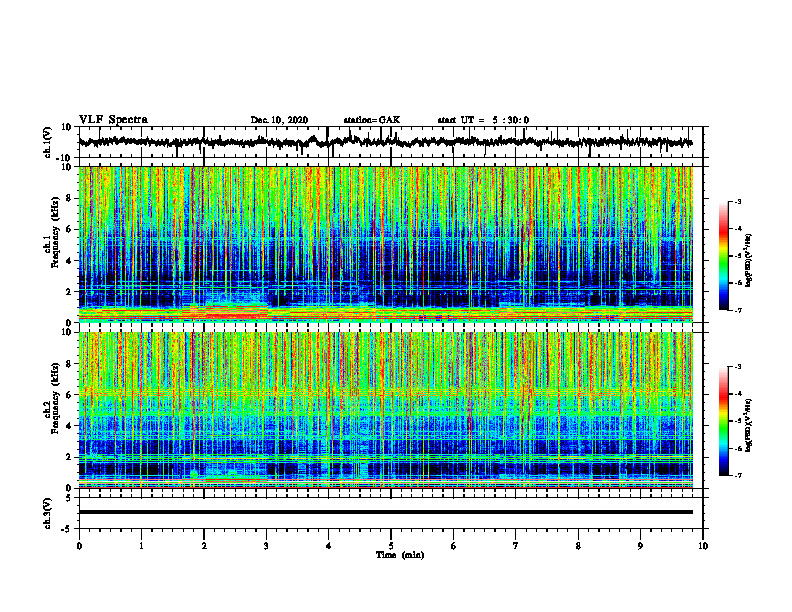Click time-axis tick label "4"

[x=329, y=546]
